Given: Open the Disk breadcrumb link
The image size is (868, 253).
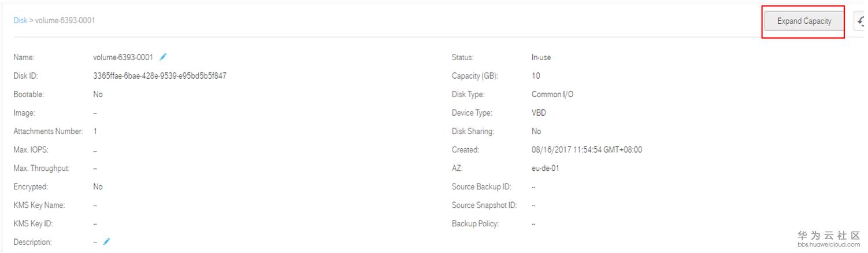Looking at the screenshot, I should 20,20.
